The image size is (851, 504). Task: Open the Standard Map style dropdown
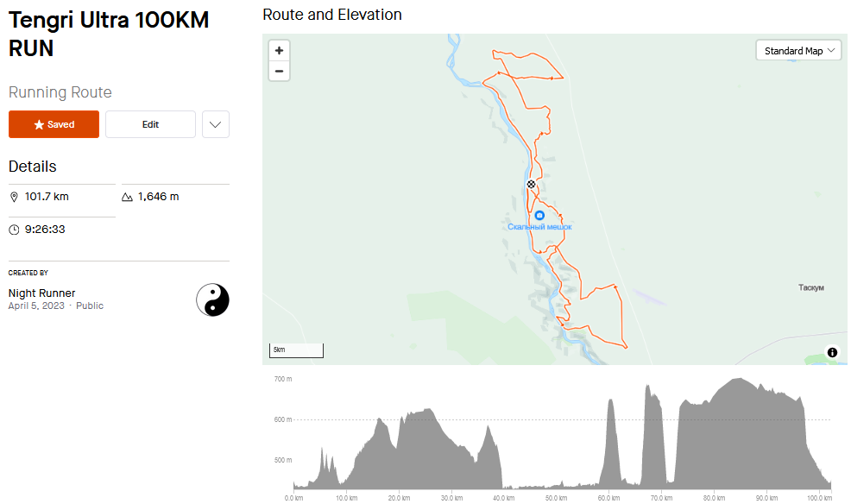[797, 50]
